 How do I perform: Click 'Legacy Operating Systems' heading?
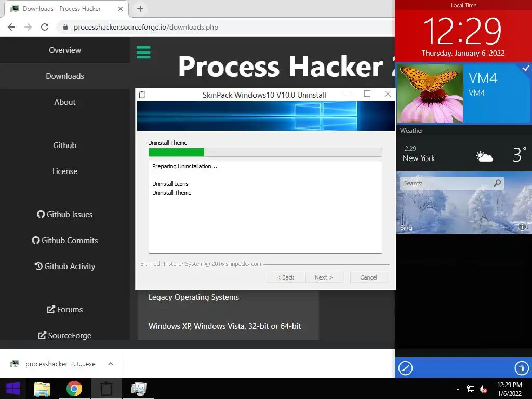pyautogui.click(x=194, y=297)
